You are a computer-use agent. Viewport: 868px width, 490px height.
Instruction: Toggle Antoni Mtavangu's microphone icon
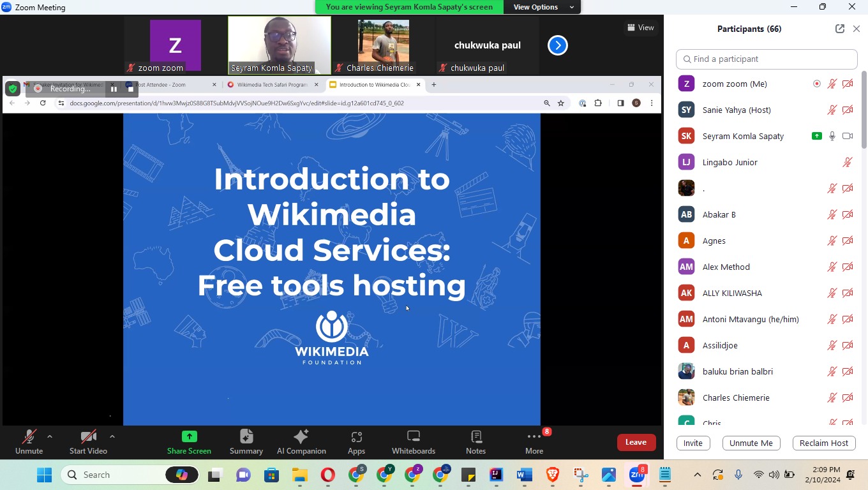click(x=832, y=319)
